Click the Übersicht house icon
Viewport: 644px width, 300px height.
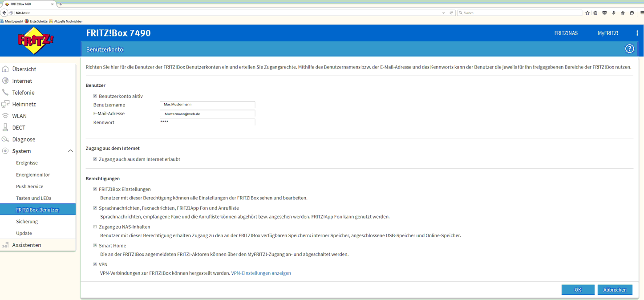click(x=5, y=69)
